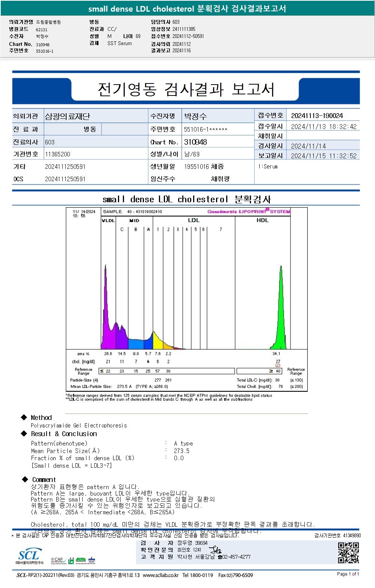Click the www.scllab.co.kr website link
The height and width of the screenshot is (588, 375).
point(161,575)
